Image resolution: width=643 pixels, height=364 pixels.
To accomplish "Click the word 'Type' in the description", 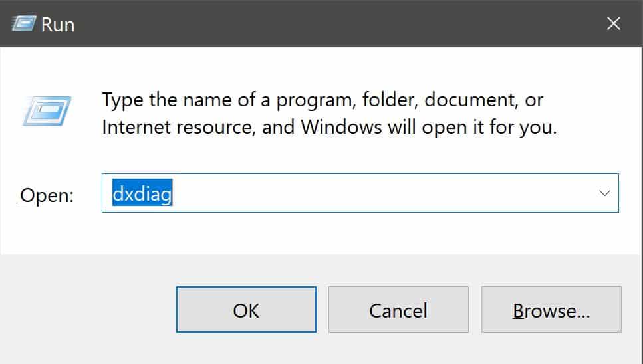I will click(122, 100).
